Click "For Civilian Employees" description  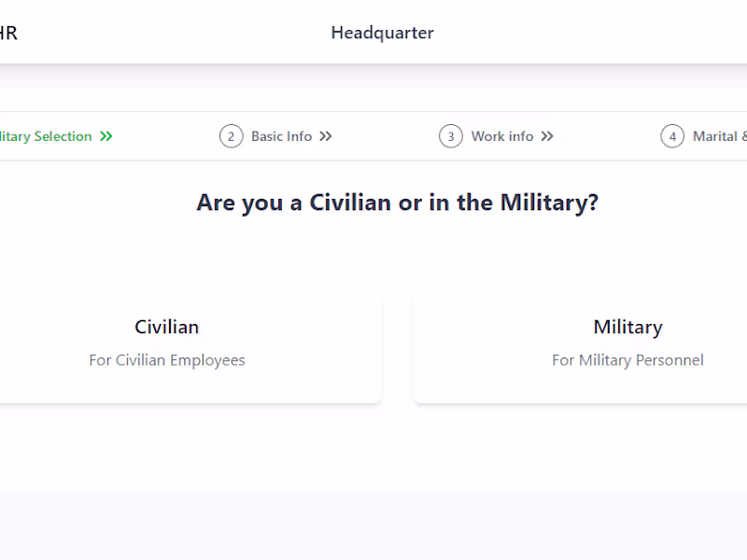click(167, 360)
